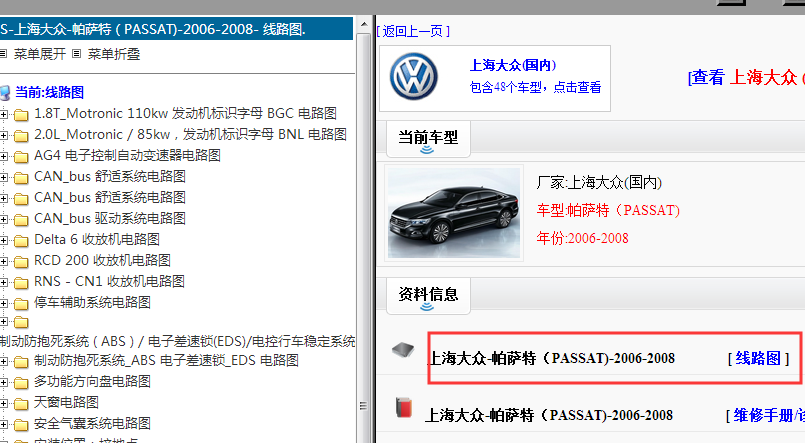Click the black Passat car thumbnail

(454, 213)
